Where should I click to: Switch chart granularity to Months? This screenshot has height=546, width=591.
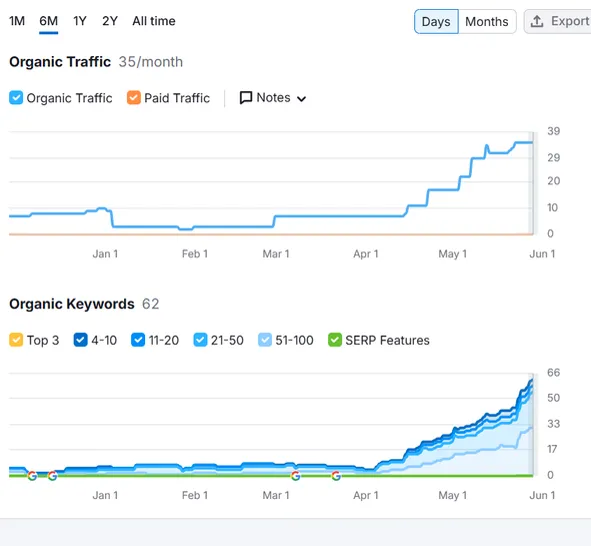click(487, 21)
